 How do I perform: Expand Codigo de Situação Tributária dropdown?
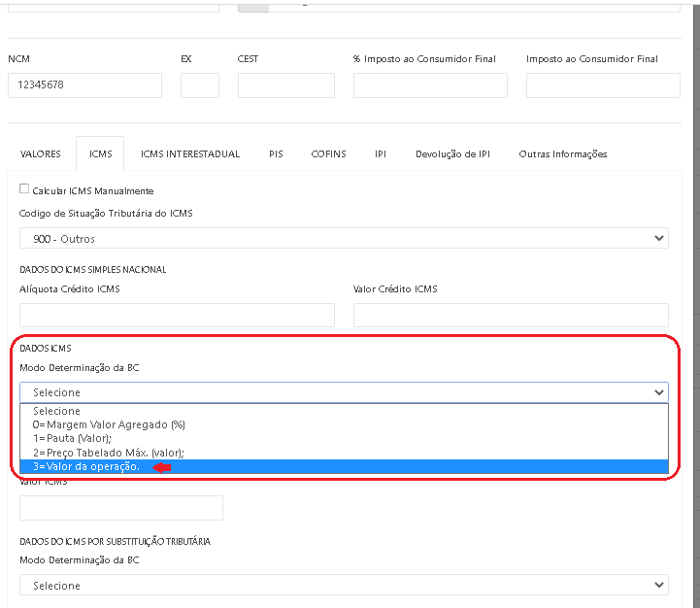344,238
